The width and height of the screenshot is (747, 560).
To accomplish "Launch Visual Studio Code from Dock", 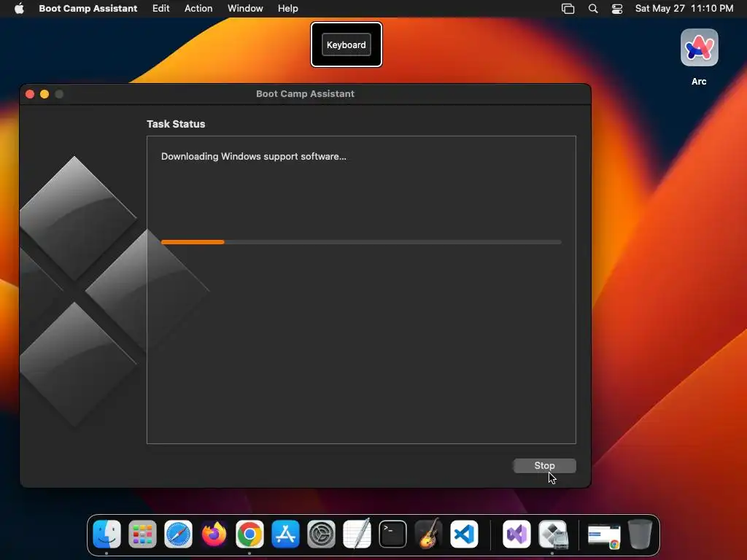I will click(464, 534).
